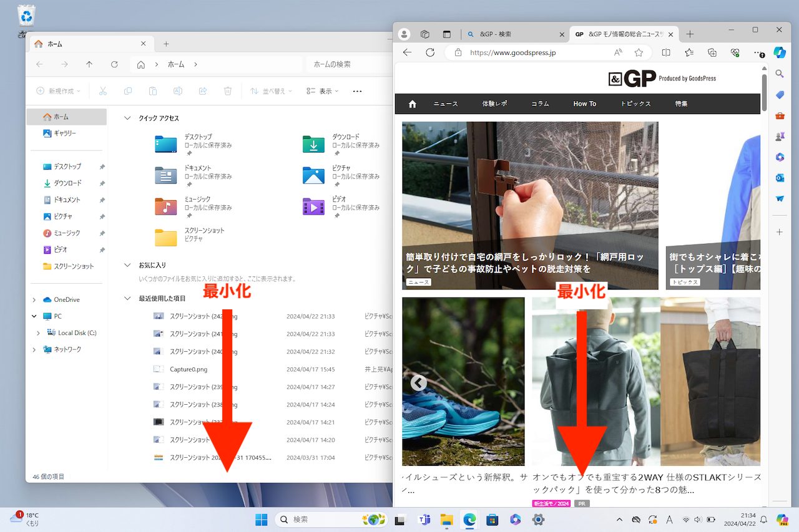Expand the ネットワーク tree node
Viewport: 799px width, 532px height.
pyautogui.click(x=34, y=350)
